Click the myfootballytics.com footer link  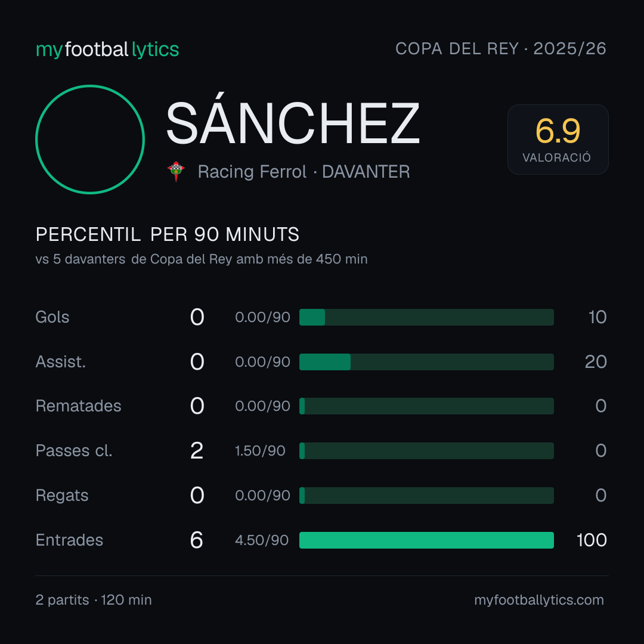[539, 600]
